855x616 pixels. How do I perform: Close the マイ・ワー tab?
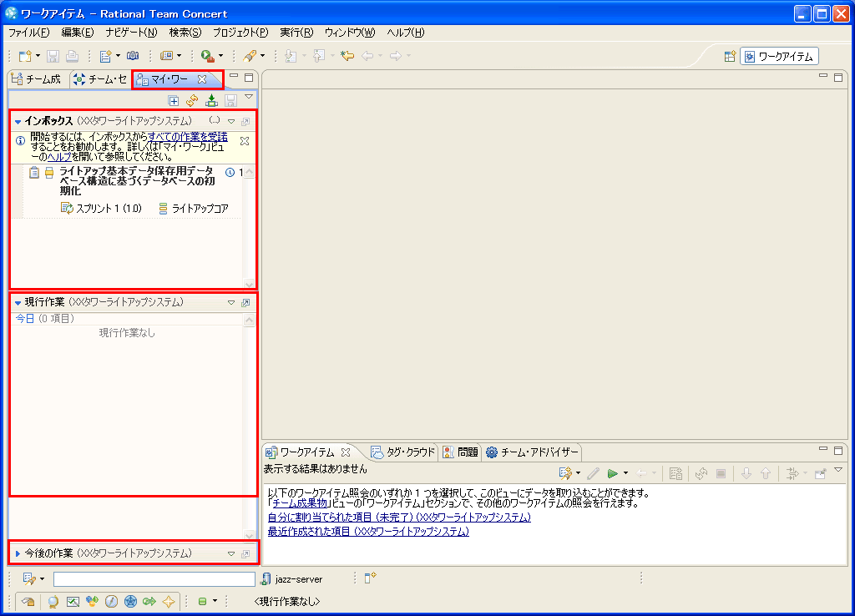(202, 79)
